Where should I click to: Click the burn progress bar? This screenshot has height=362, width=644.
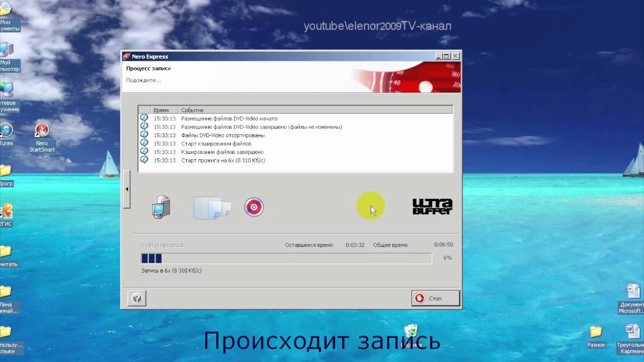286,258
